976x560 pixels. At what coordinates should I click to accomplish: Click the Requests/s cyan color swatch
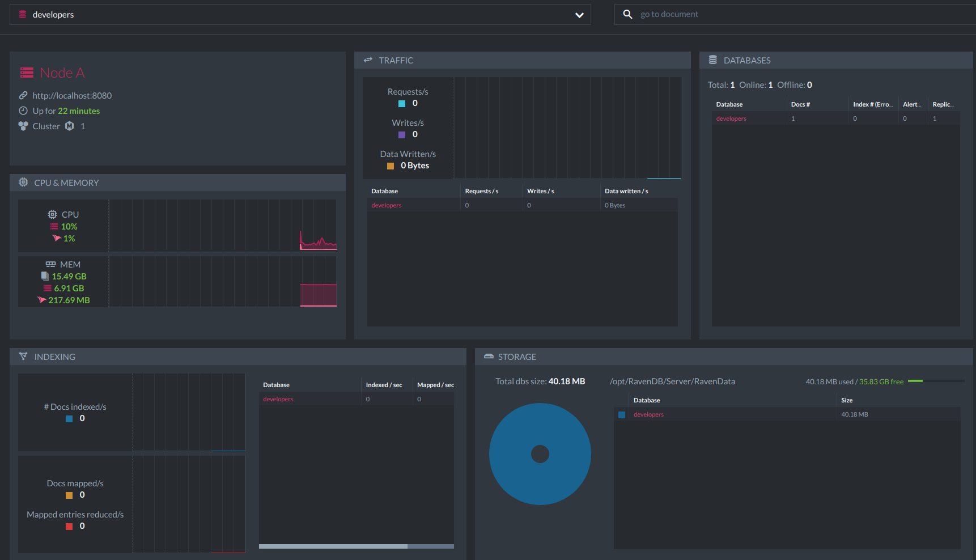pyautogui.click(x=402, y=104)
